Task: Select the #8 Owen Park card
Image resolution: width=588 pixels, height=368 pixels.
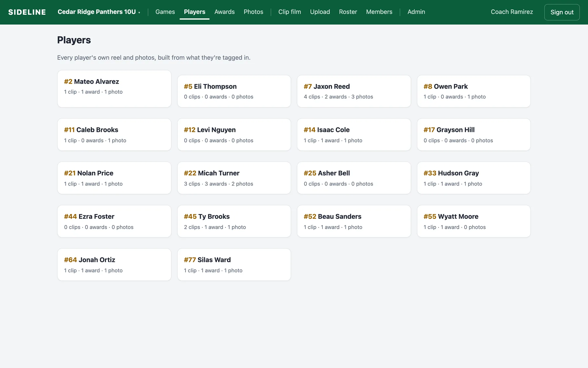Action: (474, 91)
